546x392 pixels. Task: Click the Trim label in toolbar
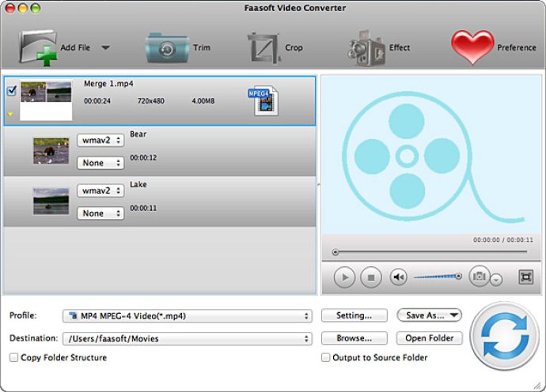(x=202, y=47)
